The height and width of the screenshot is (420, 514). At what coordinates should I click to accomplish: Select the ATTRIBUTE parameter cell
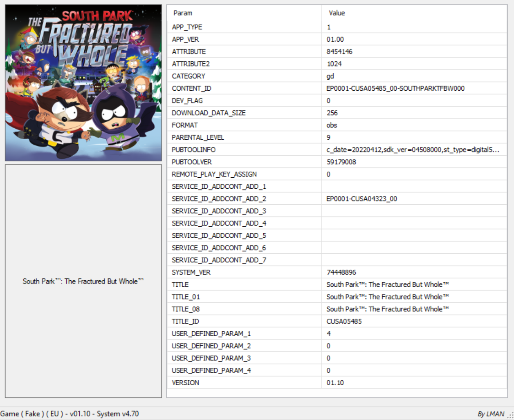244,51
